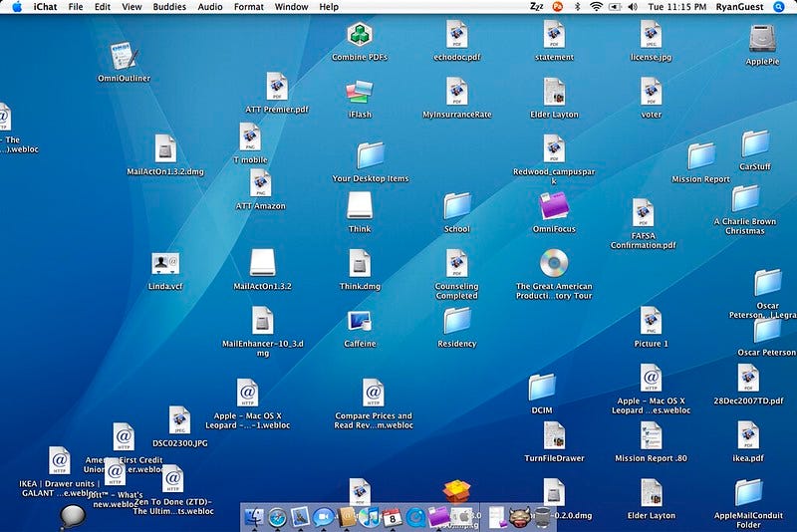Open the Buddies menu
This screenshot has height=532, width=797.
click(169, 7)
